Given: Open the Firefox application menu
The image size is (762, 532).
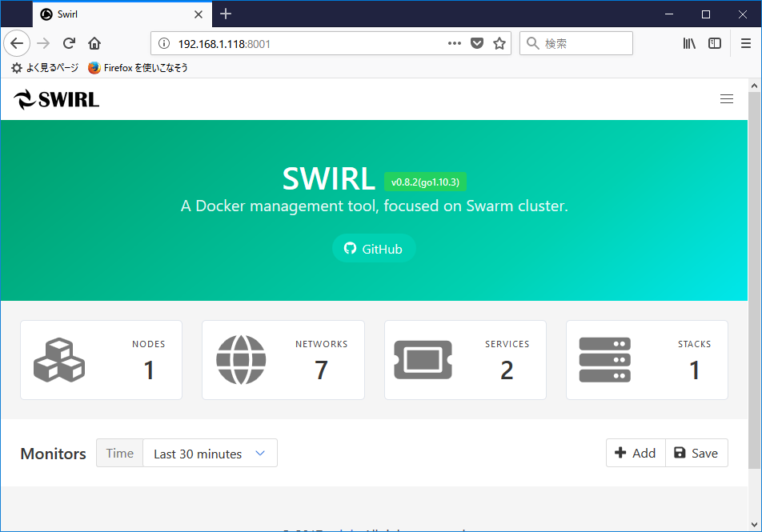Looking at the screenshot, I should point(745,43).
